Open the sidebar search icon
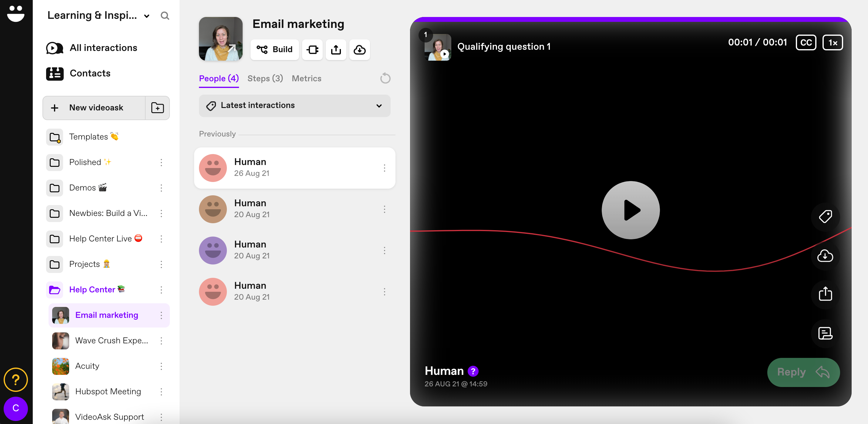Image resolution: width=868 pixels, height=424 pixels. pos(164,15)
